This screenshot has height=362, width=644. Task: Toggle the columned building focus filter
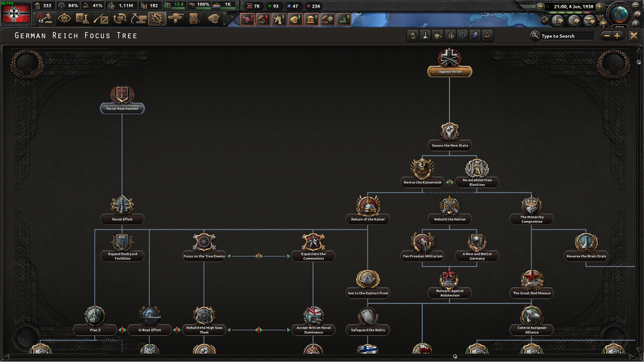[x=412, y=35]
